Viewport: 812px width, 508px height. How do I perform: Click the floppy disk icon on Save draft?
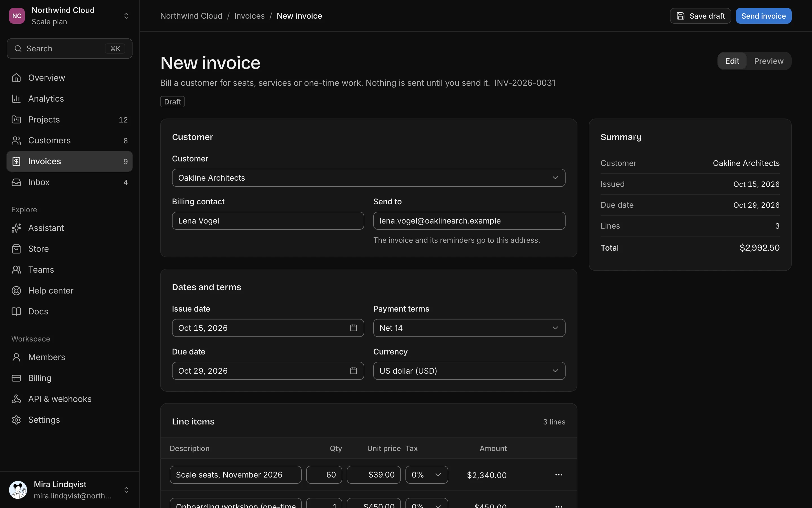(x=680, y=16)
